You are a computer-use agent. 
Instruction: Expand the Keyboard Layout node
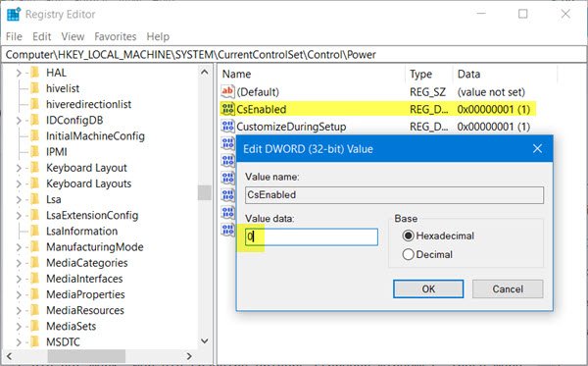point(19,168)
